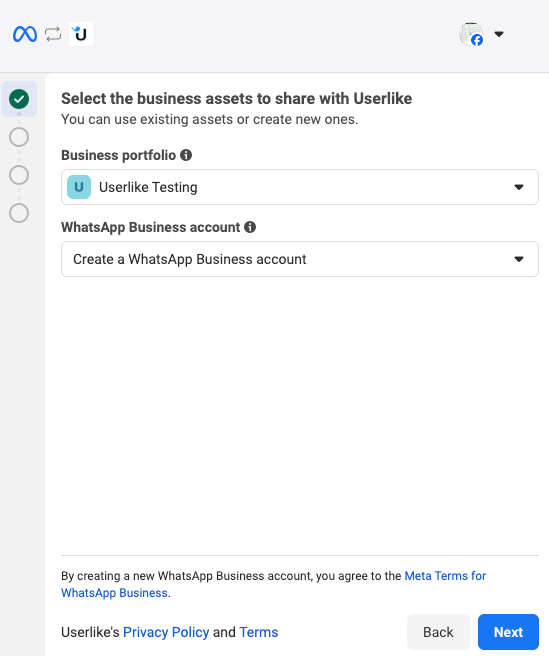Click the sync arrows icon in header
The width and height of the screenshot is (549, 656).
pyautogui.click(x=53, y=34)
